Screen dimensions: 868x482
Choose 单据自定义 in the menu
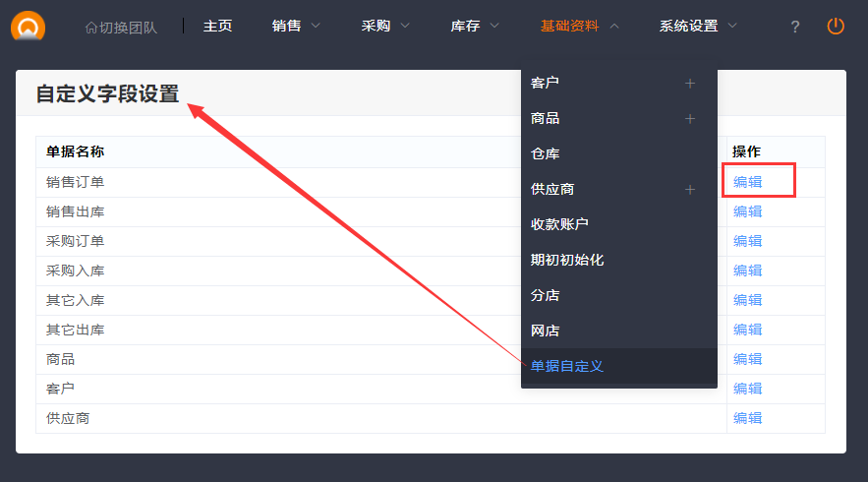tap(567, 367)
